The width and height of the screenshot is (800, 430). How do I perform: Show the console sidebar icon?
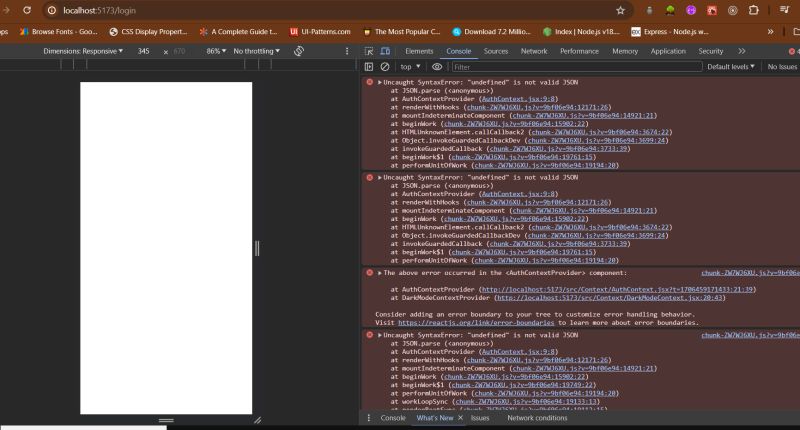[369, 67]
